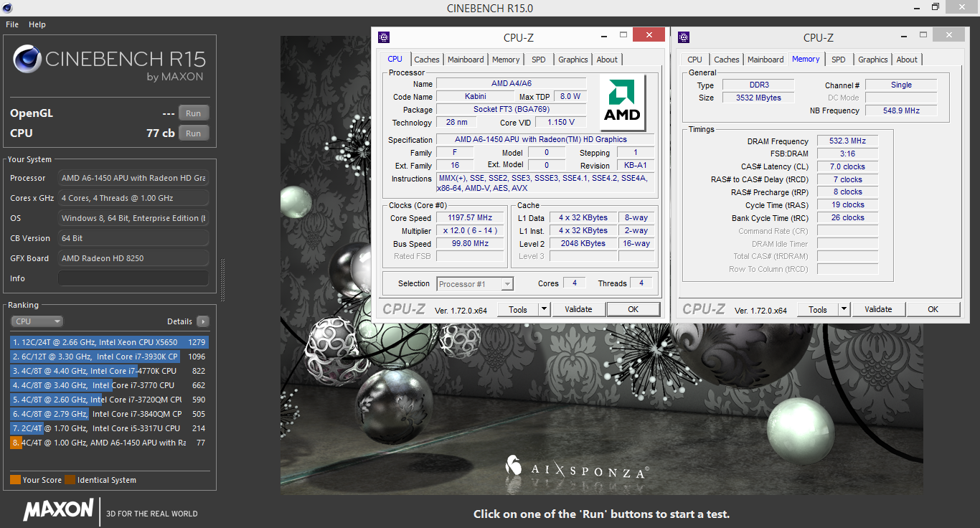This screenshot has width=980, height=528.
Task: Click OK in left CPU-Z window
Action: pyautogui.click(x=633, y=310)
